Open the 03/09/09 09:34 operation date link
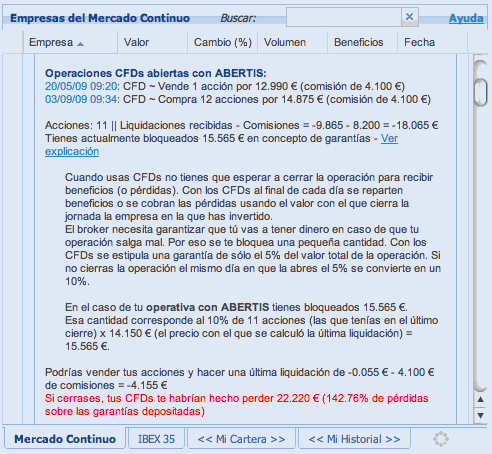Screen dimensions: 492x454 [x=81, y=99]
